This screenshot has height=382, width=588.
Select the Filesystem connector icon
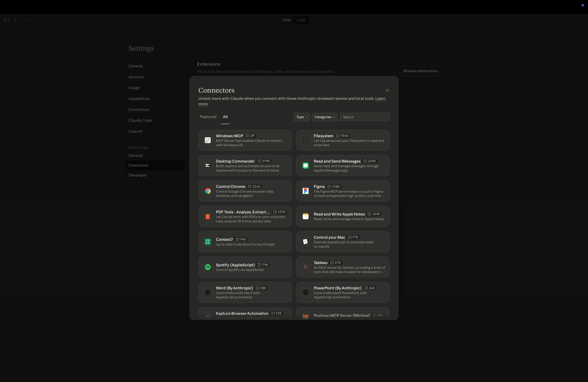(305, 140)
